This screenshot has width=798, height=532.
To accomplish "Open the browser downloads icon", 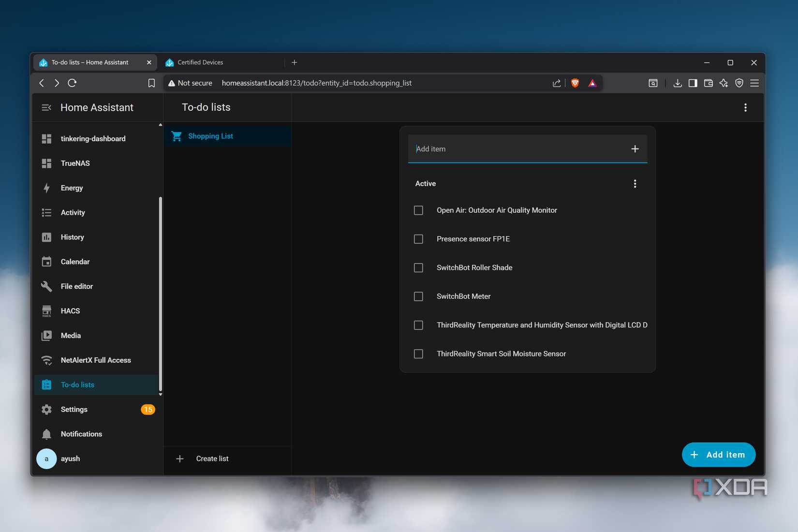I will (678, 83).
